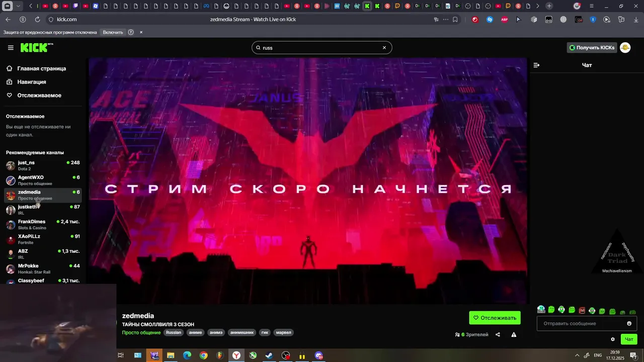Image resolution: width=644 pixels, height=362 pixels.
Task: Open the user profile avatar menu
Action: 625,48
